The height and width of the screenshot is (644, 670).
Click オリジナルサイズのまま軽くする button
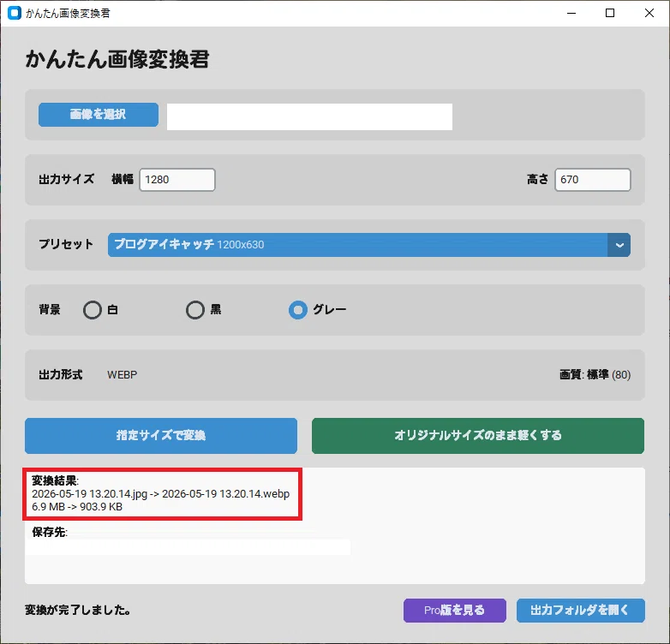tap(478, 436)
